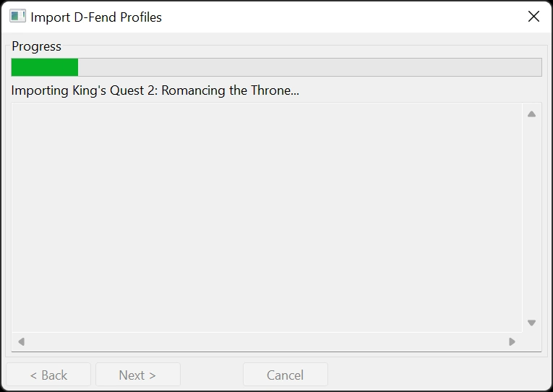Image resolution: width=553 pixels, height=392 pixels.
Task: Click the "Import D-Fend Profiles" window title text
Action: (x=96, y=17)
